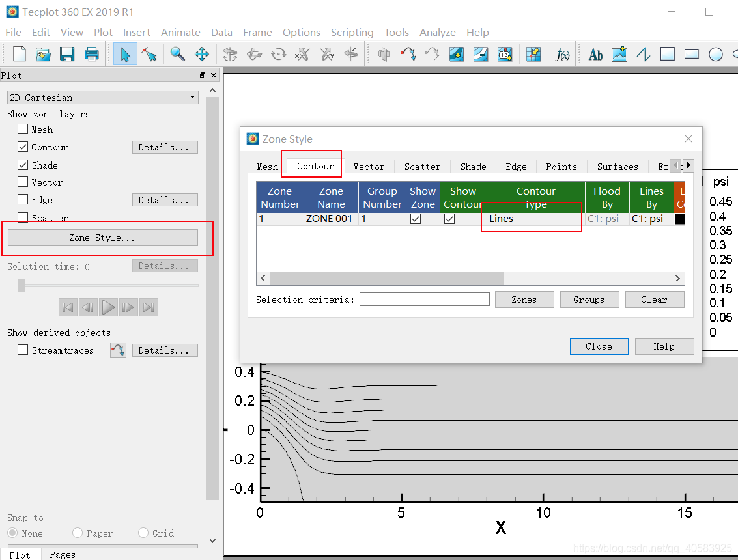Screen dimensions: 738x560
Task: Switch to the Vector tab in Zone Style
Action: click(369, 167)
